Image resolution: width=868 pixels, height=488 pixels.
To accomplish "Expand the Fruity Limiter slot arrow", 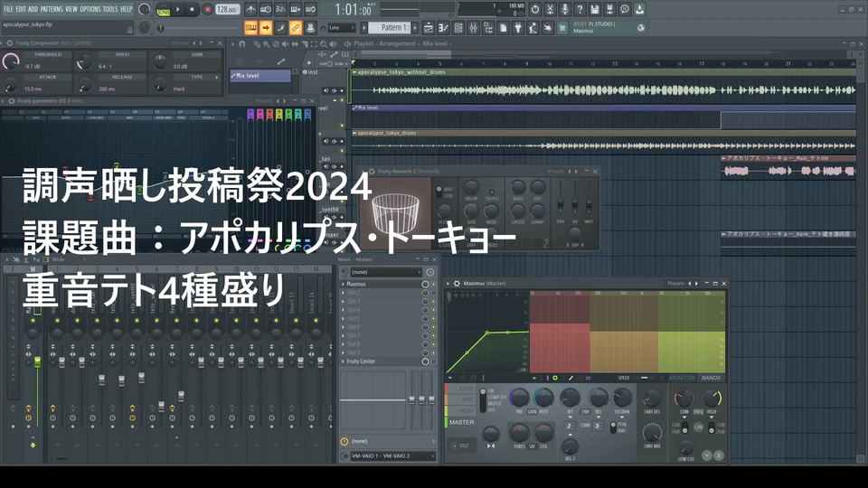I will [x=344, y=361].
